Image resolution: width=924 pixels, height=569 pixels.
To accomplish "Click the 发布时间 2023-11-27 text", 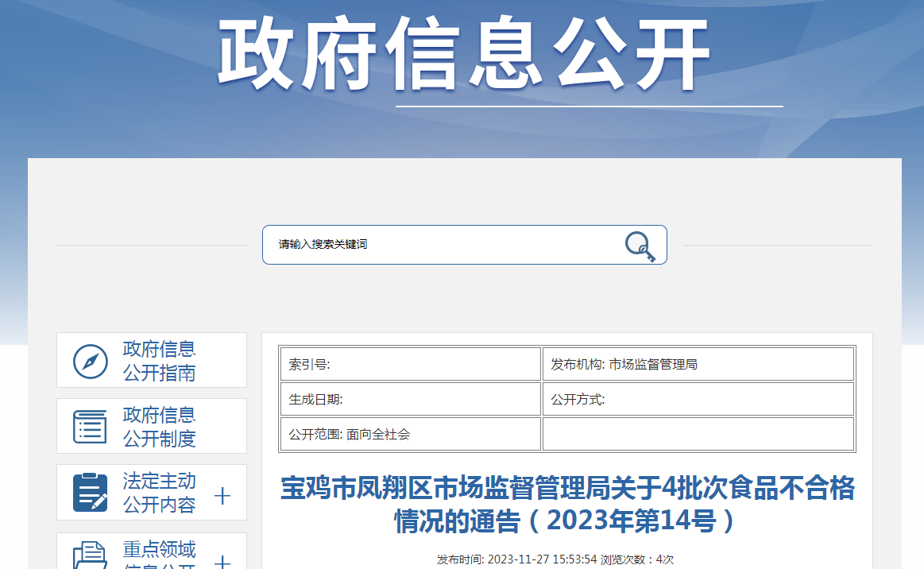I will pyautogui.click(x=516, y=559).
